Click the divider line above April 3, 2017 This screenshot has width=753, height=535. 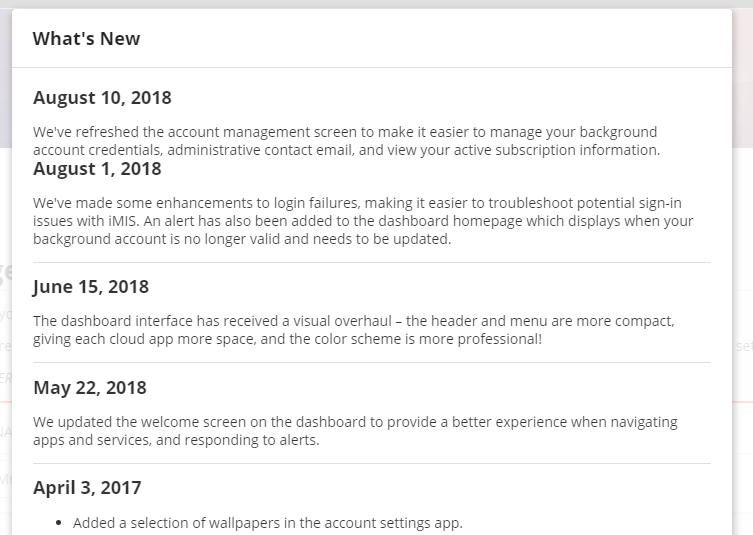[371, 463]
